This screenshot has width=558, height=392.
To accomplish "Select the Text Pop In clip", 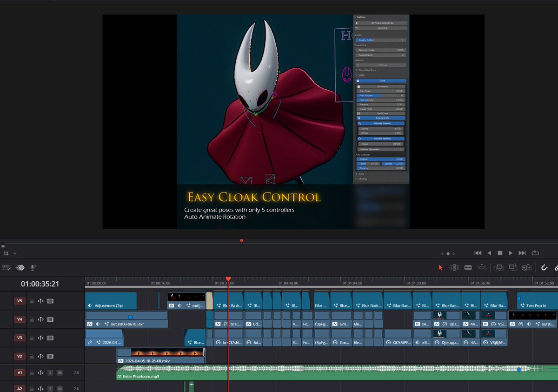I will pyautogui.click(x=537, y=301).
